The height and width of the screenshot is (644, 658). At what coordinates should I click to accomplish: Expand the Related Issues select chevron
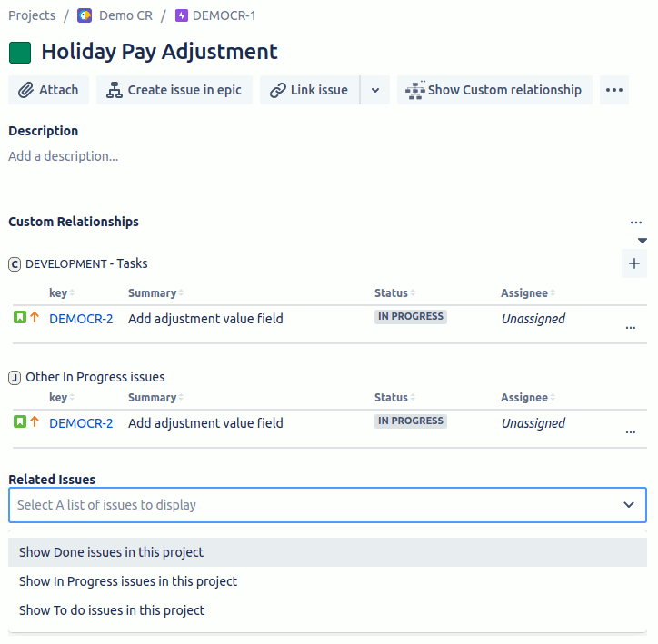coord(628,504)
